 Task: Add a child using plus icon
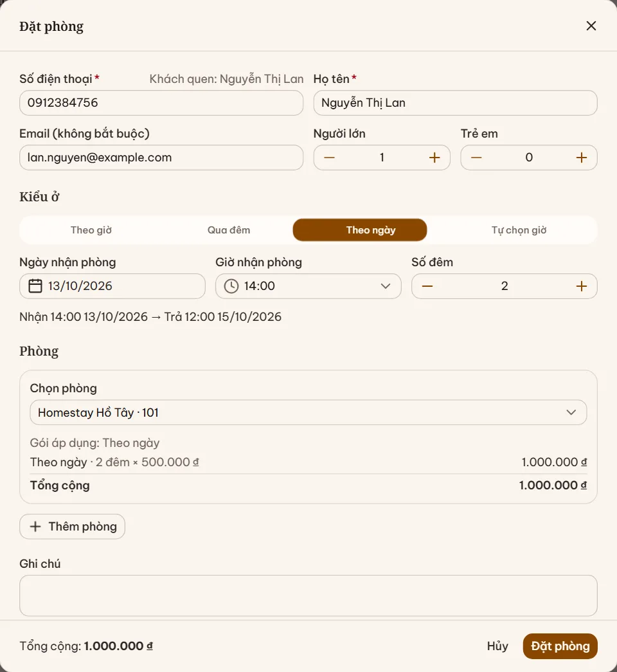[x=582, y=158]
